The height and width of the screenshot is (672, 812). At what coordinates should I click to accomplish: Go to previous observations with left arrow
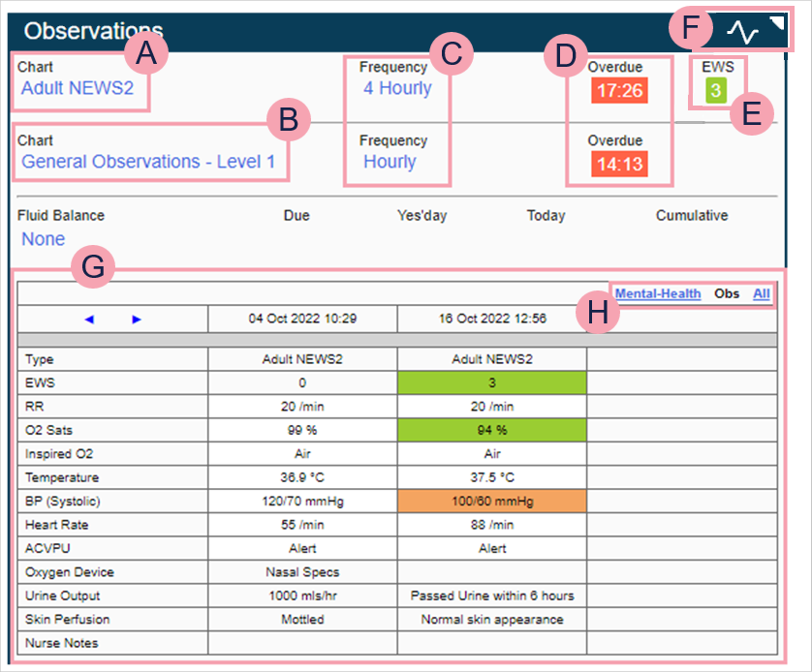click(x=90, y=320)
